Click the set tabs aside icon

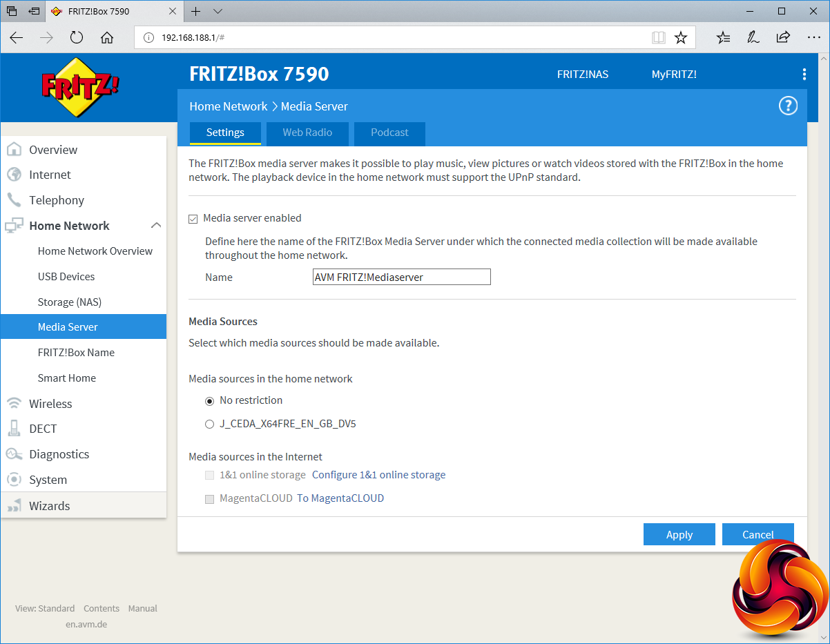(x=34, y=11)
